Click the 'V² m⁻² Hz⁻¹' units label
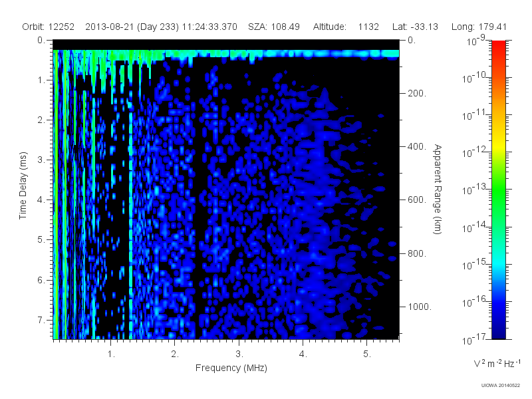 [x=497, y=363]
